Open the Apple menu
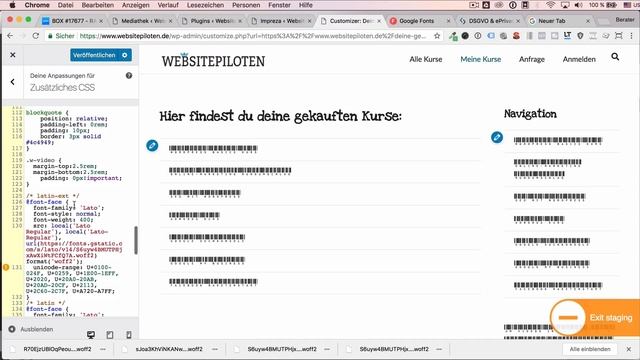This screenshot has width=640, height=360. click(x=12, y=5)
